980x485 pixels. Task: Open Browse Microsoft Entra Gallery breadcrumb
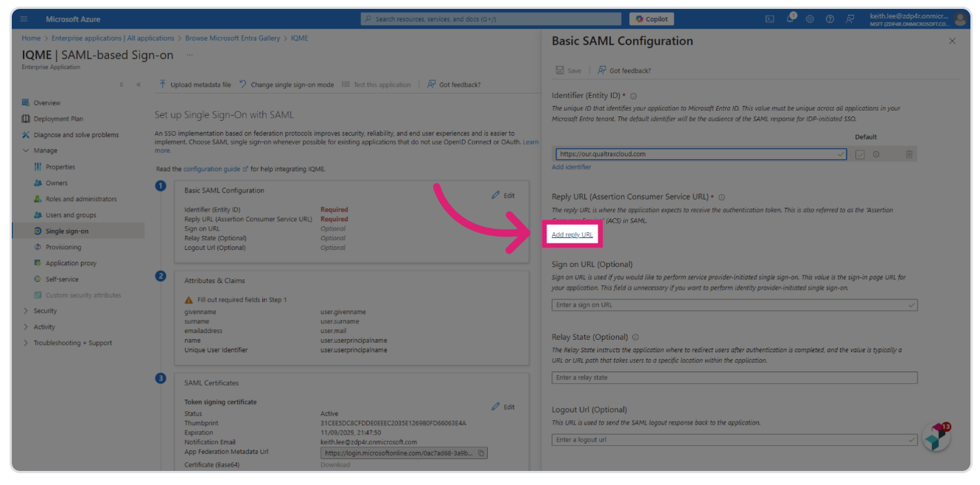233,38
